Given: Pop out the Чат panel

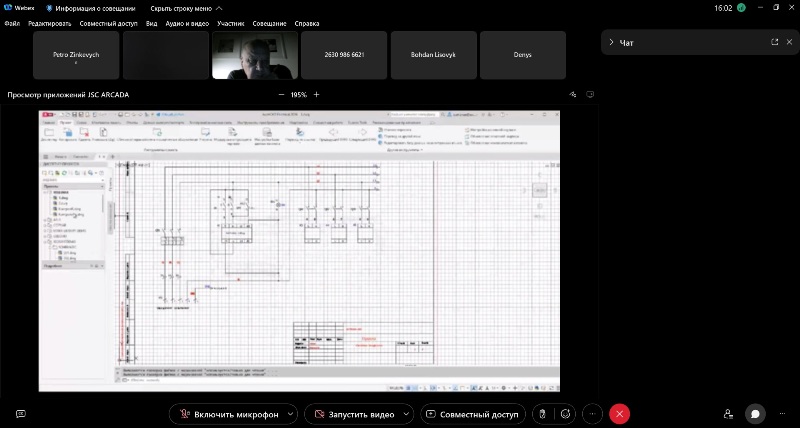Looking at the screenshot, I should [774, 42].
